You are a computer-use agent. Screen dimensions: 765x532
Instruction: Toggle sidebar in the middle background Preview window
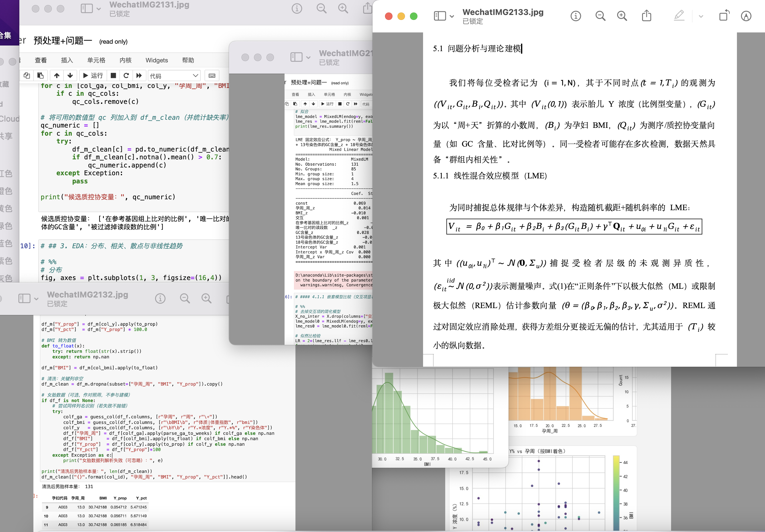[296, 57]
